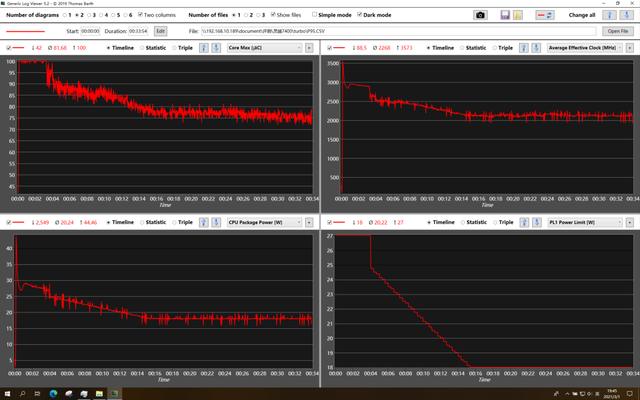This screenshot has width=640, height=400.
Task: Click PL1 Power Limit red line color swatch
Action: click(x=339, y=222)
